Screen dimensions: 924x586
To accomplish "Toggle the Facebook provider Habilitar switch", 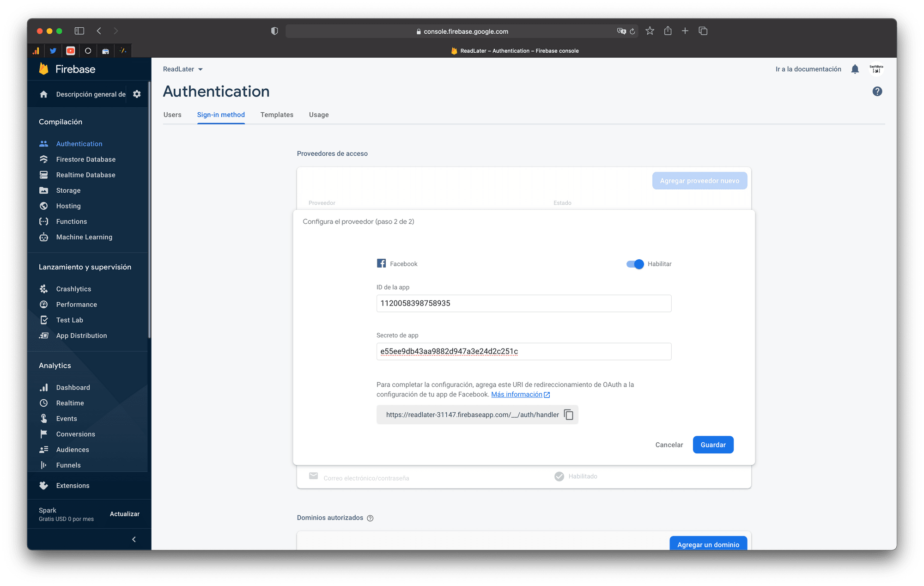I will [634, 263].
